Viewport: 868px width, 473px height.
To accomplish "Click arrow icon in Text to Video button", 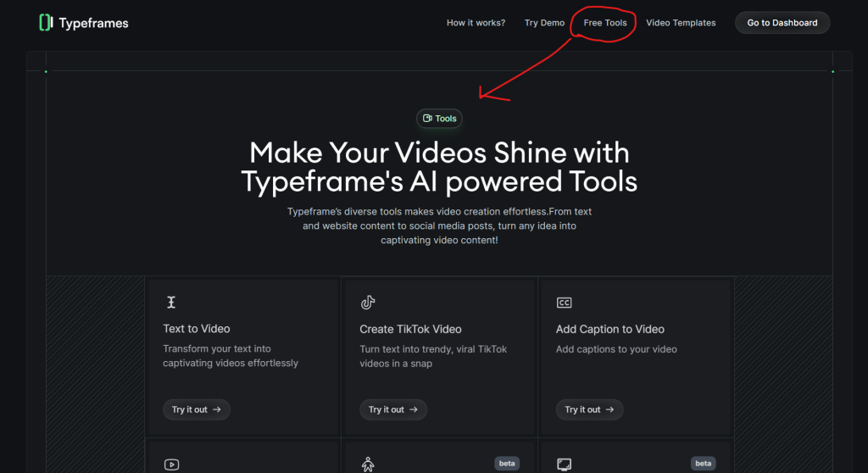I will [216, 409].
